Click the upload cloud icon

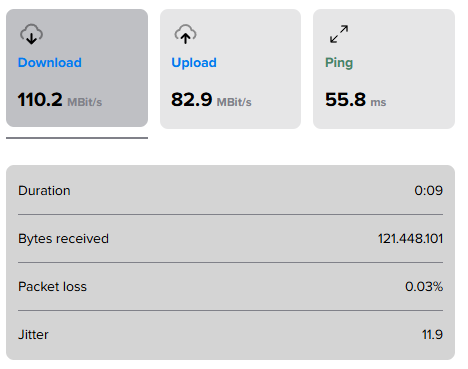[185, 34]
